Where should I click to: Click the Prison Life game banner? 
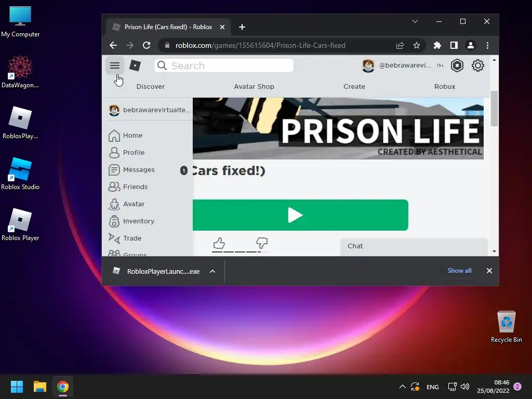click(338, 129)
